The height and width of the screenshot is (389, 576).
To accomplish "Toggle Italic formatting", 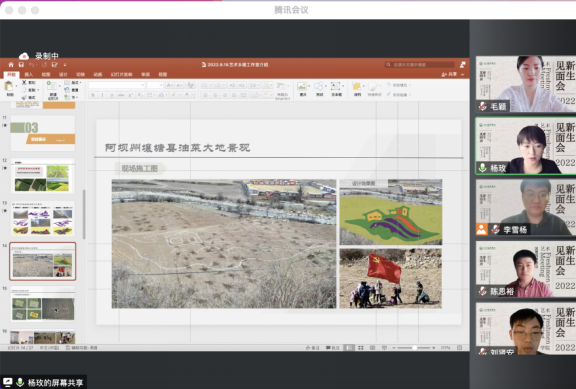I will pyautogui.click(x=102, y=95).
